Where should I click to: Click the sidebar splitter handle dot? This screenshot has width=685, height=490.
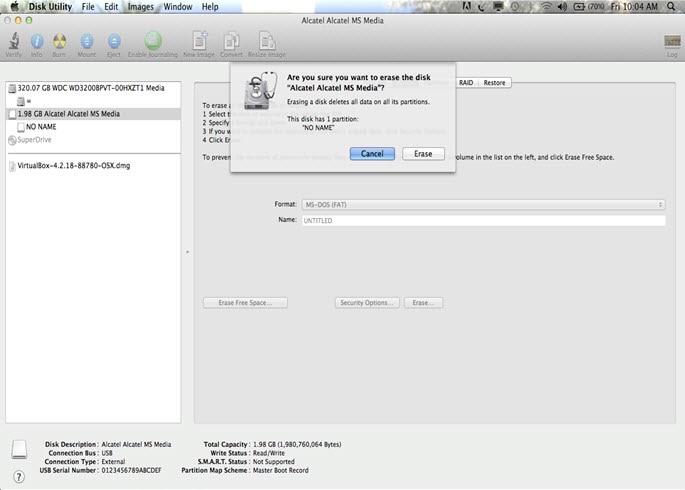(x=187, y=252)
